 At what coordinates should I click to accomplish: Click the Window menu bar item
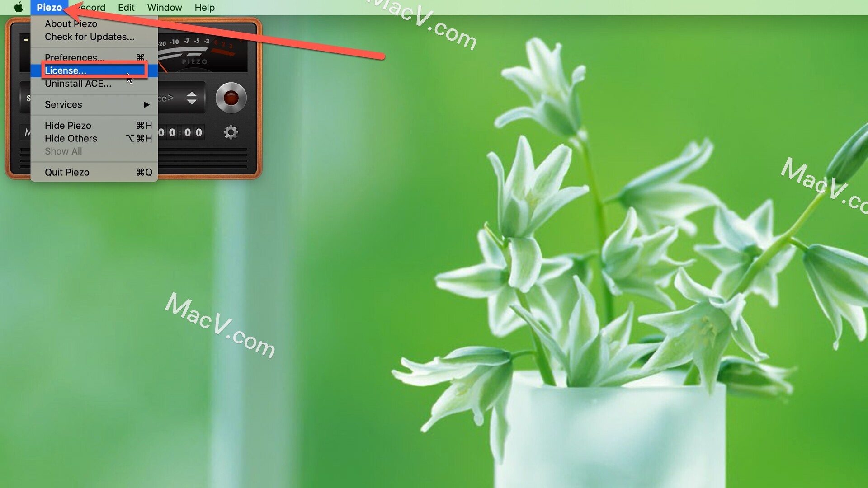pyautogui.click(x=164, y=7)
